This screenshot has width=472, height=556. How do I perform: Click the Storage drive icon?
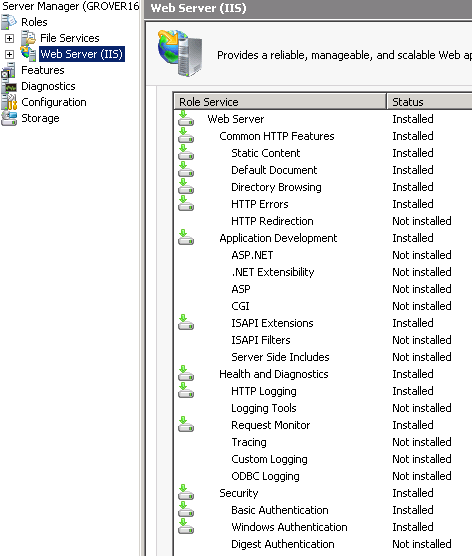(x=9, y=118)
